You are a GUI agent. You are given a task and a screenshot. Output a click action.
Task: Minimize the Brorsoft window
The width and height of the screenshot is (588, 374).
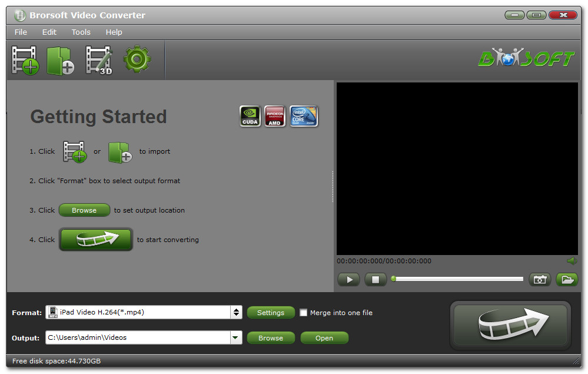(x=514, y=15)
